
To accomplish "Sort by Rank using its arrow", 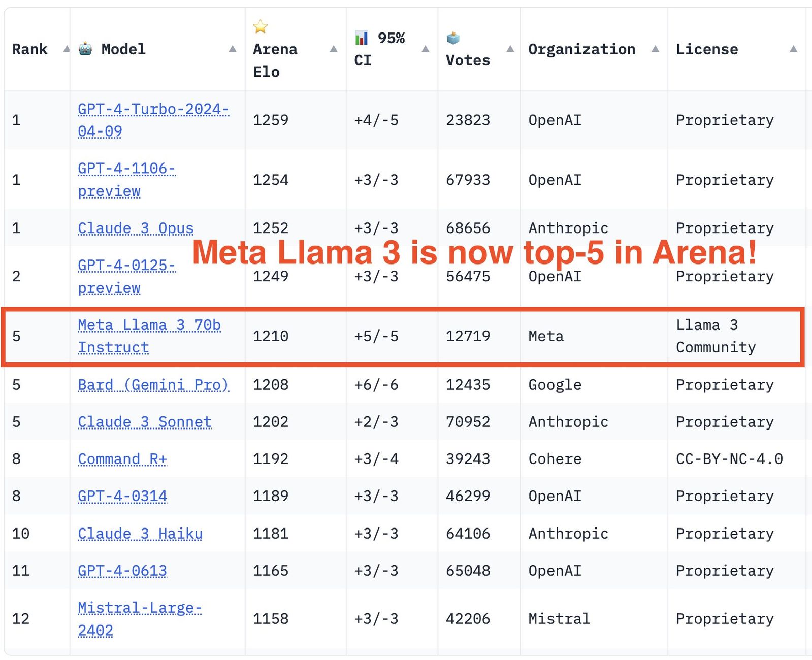I will 66,49.
